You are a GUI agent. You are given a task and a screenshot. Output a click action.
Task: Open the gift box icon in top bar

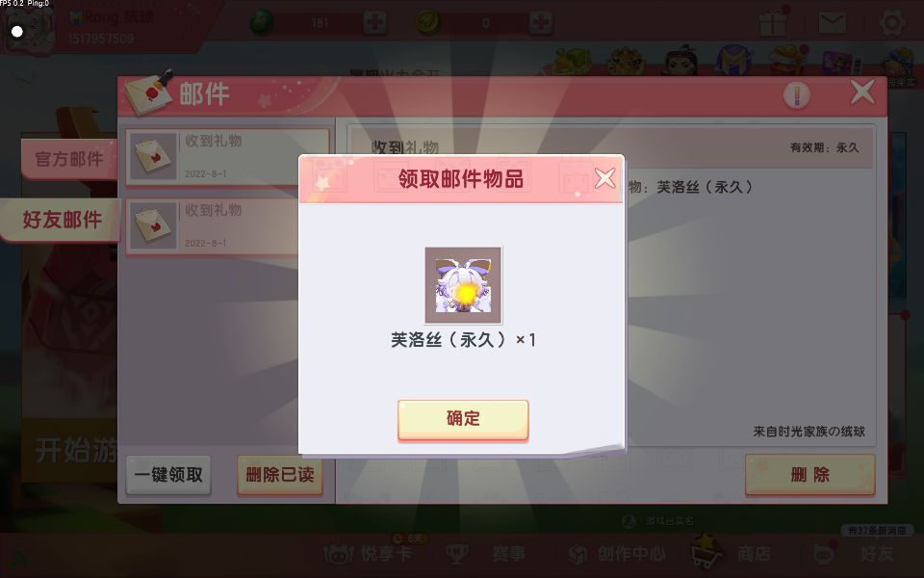coord(773,22)
